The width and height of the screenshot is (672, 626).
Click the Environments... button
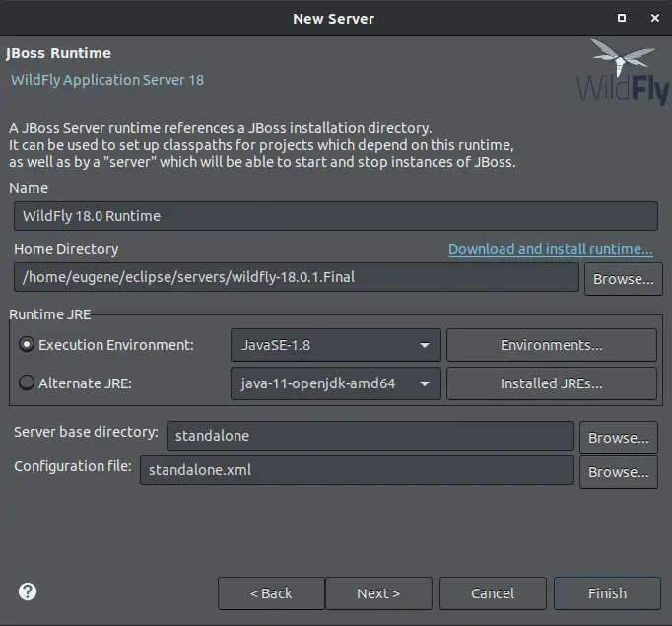(552, 345)
